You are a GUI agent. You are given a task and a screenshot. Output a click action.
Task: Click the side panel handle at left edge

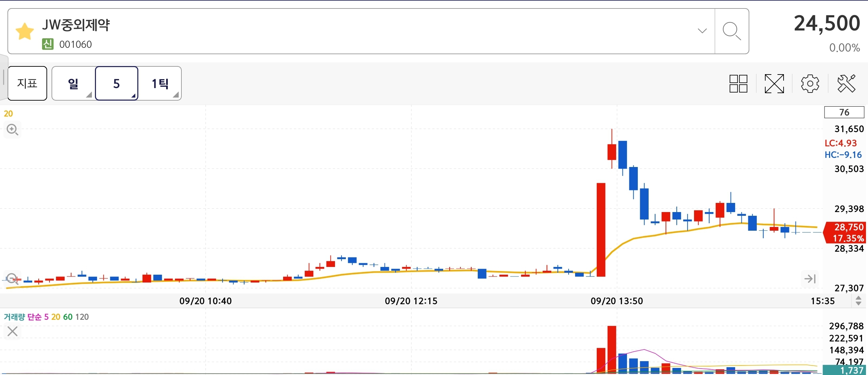[x=3, y=77]
